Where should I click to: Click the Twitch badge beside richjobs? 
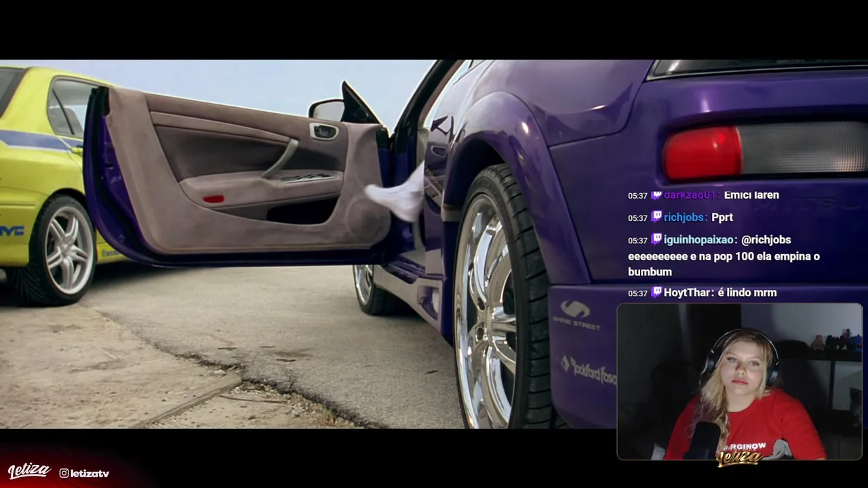pyautogui.click(x=656, y=217)
